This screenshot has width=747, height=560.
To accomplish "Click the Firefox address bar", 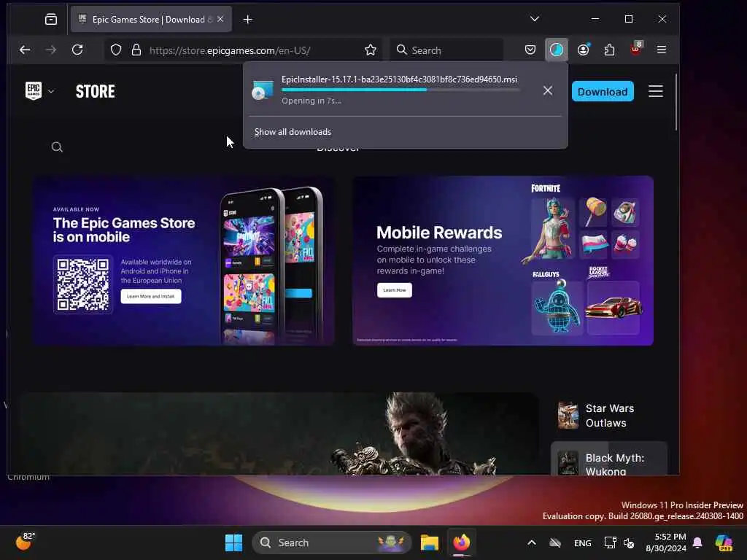I will (243, 50).
